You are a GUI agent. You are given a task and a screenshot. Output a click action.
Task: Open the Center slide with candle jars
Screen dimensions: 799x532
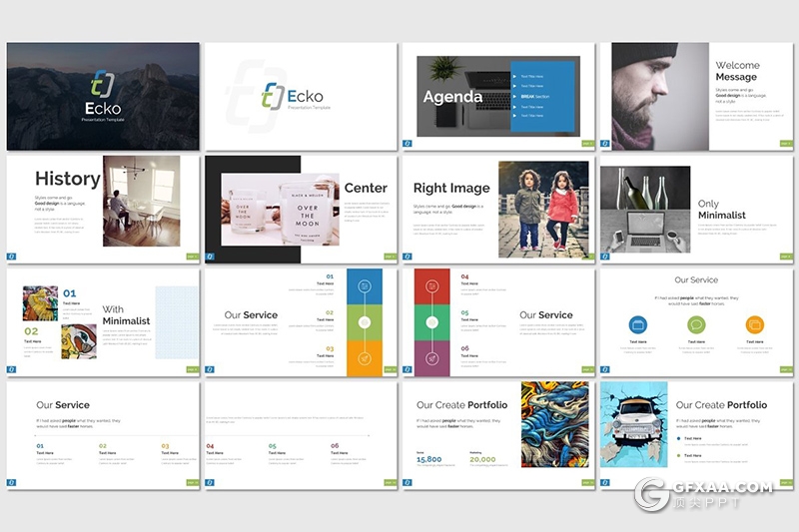point(301,209)
